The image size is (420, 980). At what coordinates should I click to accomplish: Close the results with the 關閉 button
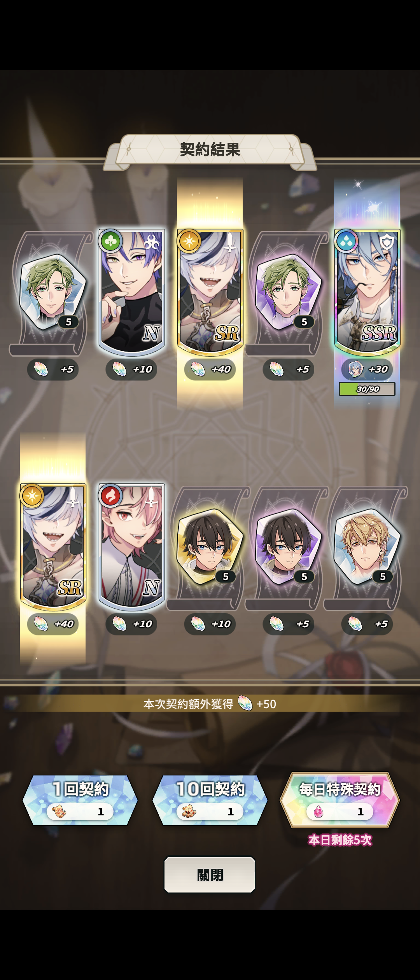click(x=210, y=875)
